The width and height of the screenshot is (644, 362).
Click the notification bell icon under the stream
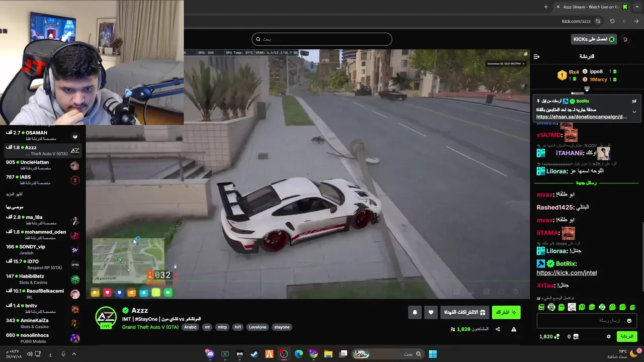click(415, 312)
